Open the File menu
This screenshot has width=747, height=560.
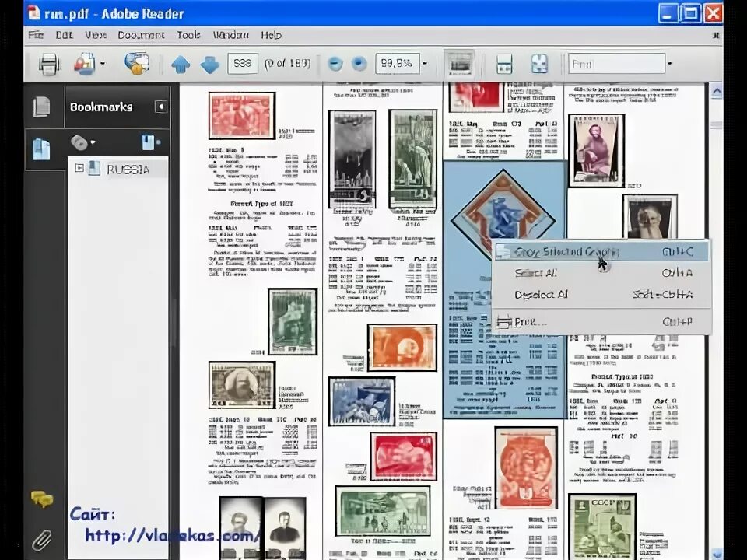pyautogui.click(x=36, y=35)
